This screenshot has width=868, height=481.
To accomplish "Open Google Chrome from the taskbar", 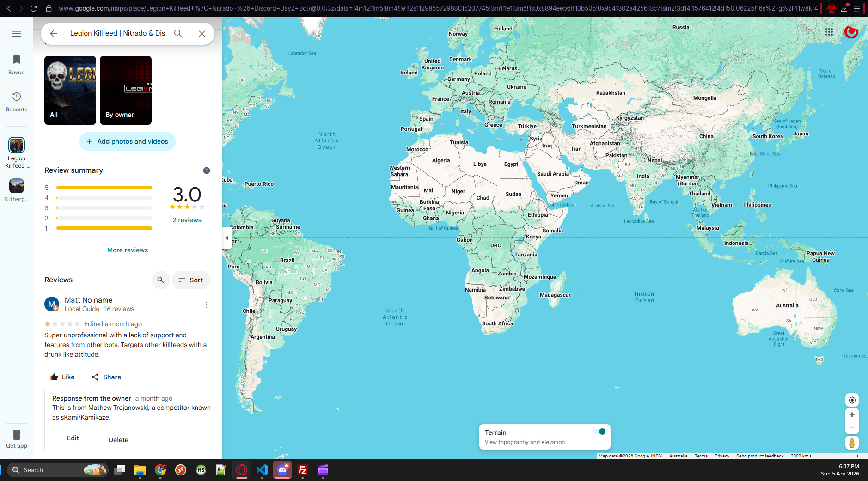I will point(160,470).
